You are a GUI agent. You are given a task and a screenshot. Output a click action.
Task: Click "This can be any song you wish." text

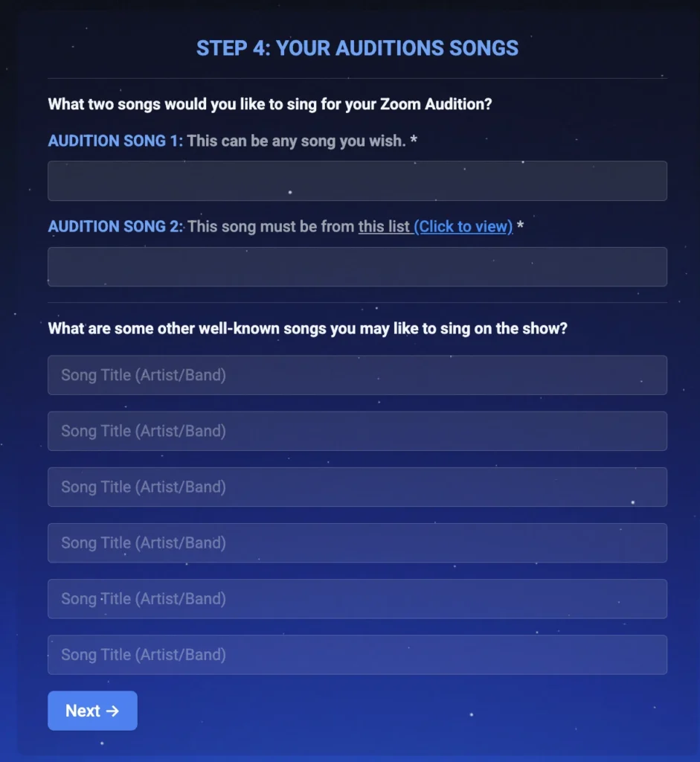pyautogui.click(x=296, y=141)
